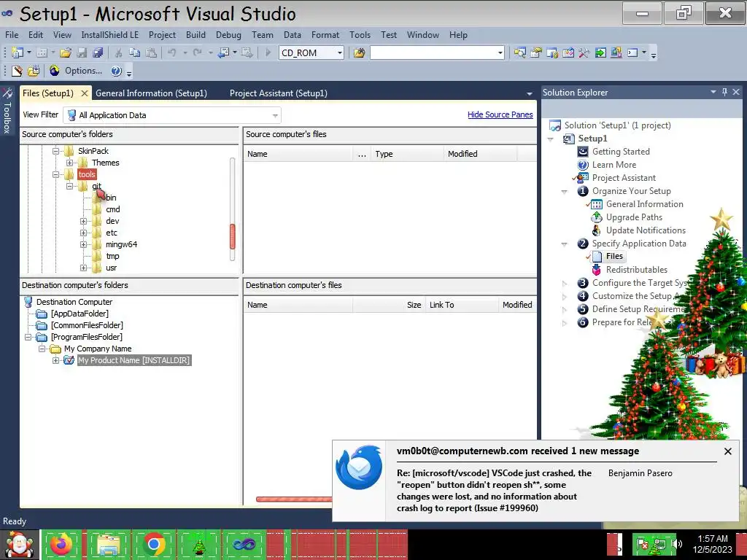Open the All Application Data view filter

172,115
